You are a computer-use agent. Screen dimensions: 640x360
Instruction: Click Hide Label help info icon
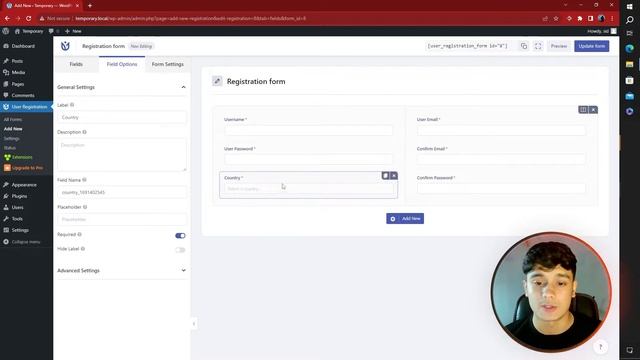tap(83, 249)
